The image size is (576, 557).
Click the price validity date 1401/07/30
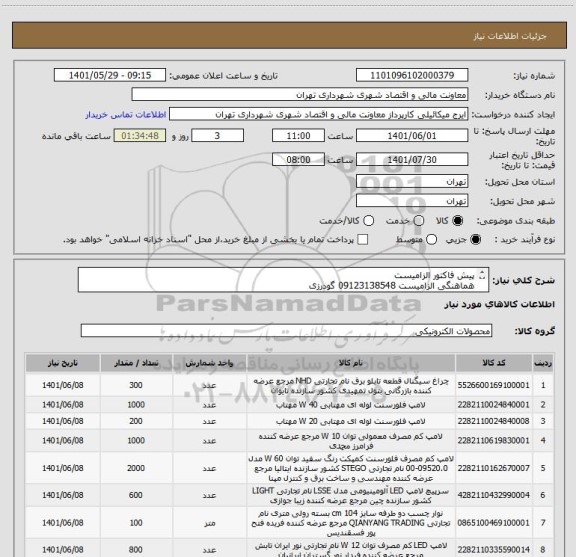point(412,159)
